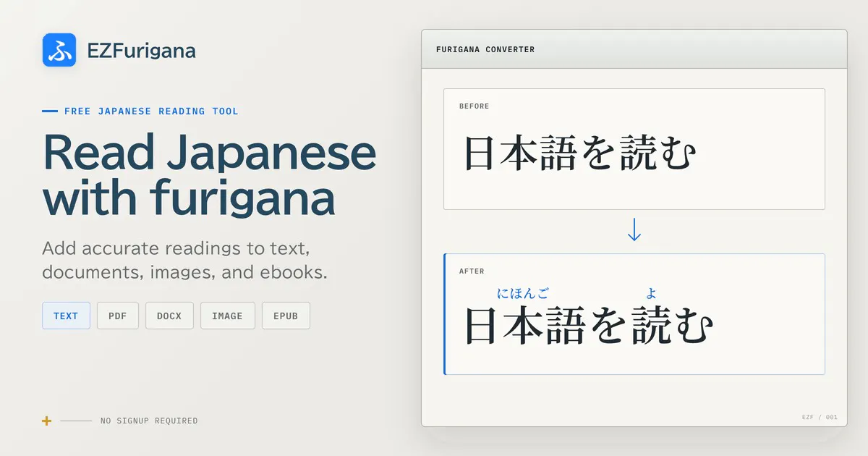
Task: Click the EZFurigana blue hiragana logo icon
Action: (59, 50)
